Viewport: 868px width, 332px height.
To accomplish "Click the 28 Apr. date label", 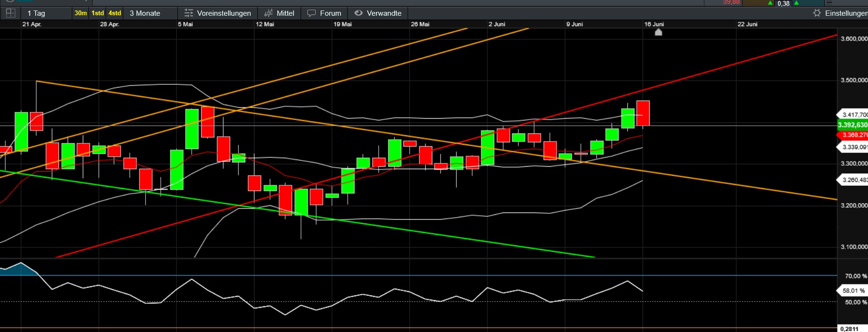I will 109,24.
